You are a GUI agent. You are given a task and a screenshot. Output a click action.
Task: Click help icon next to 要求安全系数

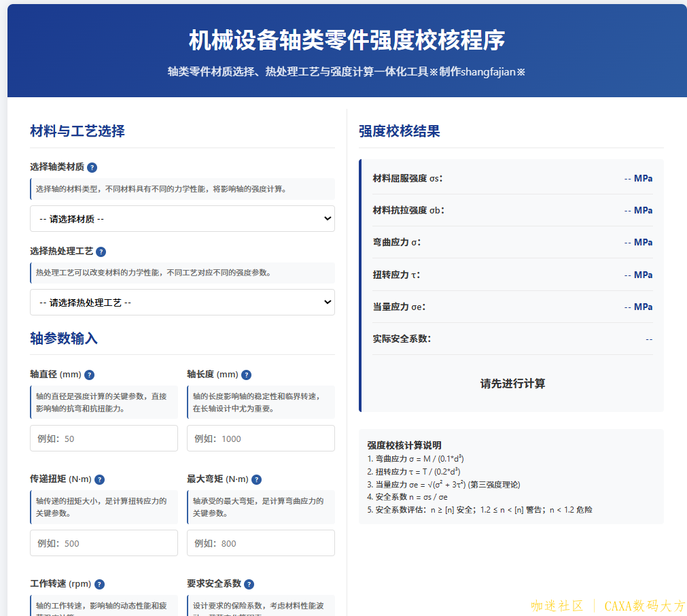pyautogui.click(x=249, y=584)
